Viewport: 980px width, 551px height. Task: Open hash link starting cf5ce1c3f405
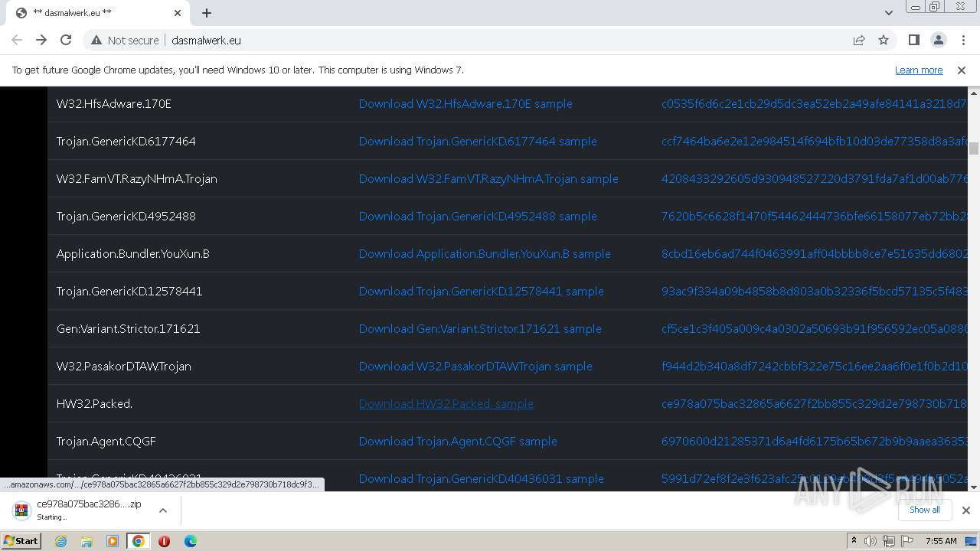[815, 328]
